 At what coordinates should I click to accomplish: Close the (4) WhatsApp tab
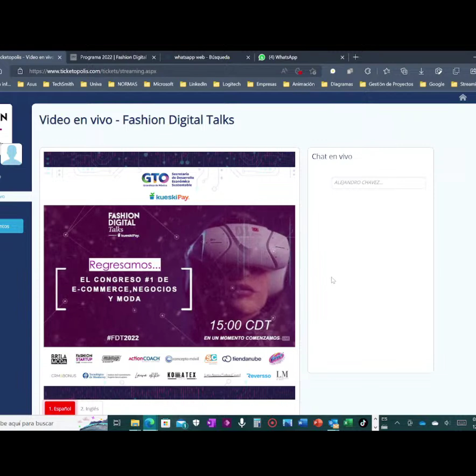(342, 57)
